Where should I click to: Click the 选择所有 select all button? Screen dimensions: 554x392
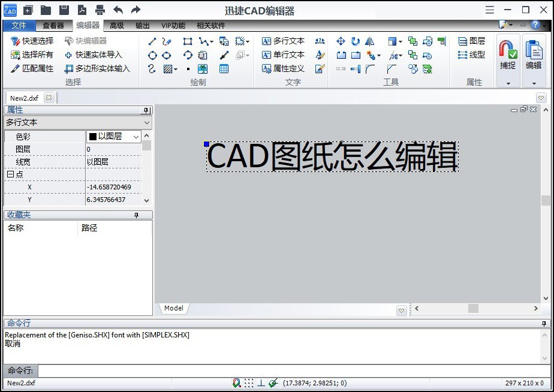[x=33, y=55]
